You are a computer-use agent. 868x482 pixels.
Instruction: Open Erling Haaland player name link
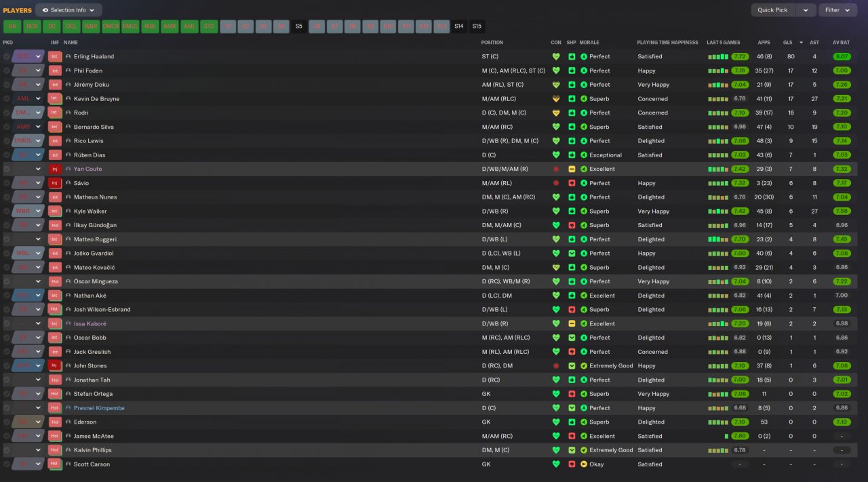tap(94, 56)
